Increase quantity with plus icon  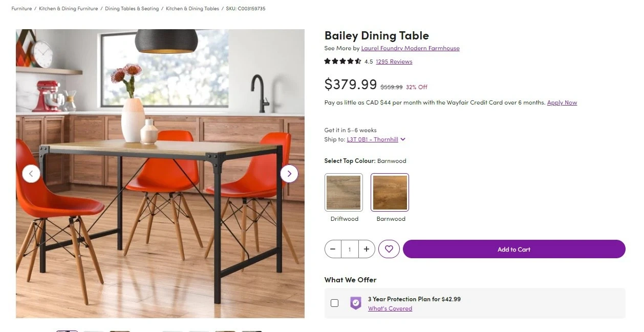(367, 249)
